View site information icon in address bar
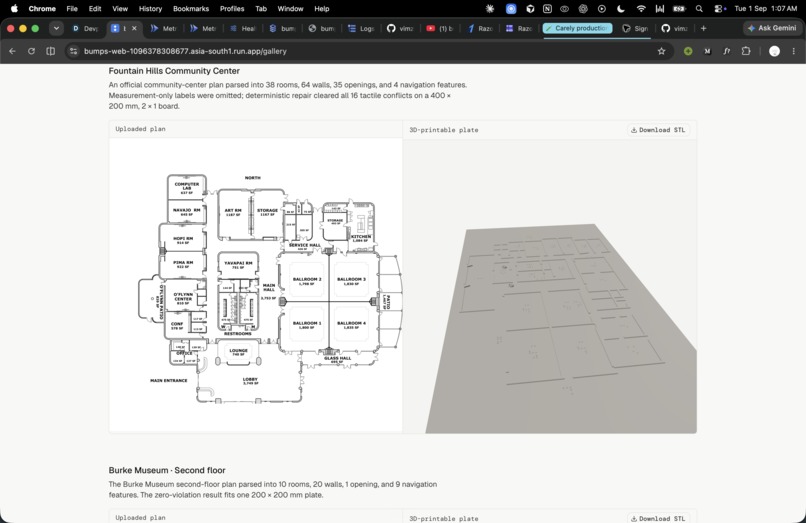The height and width of the screenshot is (523, 806). coord(74,51)
